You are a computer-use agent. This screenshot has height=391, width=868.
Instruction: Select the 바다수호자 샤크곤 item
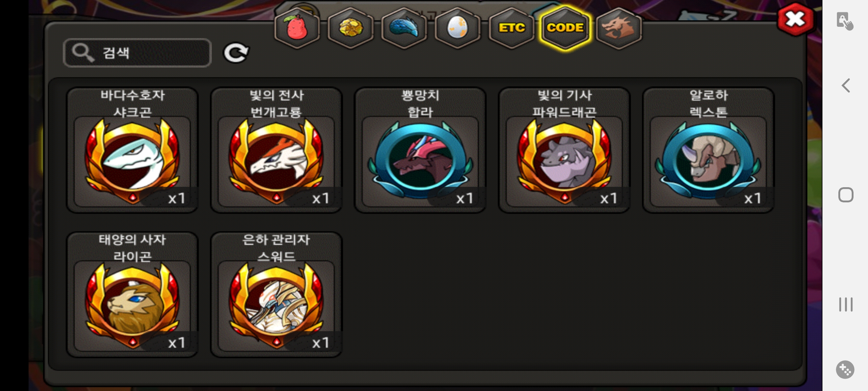pyautogui.click(x=132, y=150)
